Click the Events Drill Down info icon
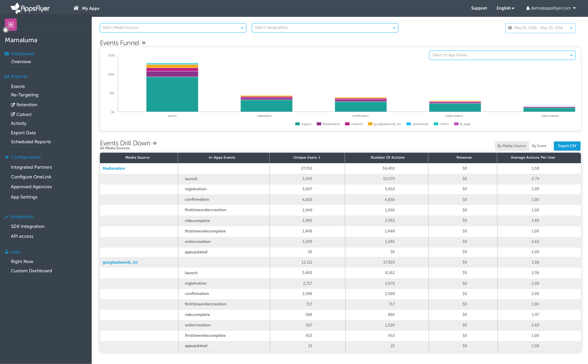588x364 pixels. point(155,143)
